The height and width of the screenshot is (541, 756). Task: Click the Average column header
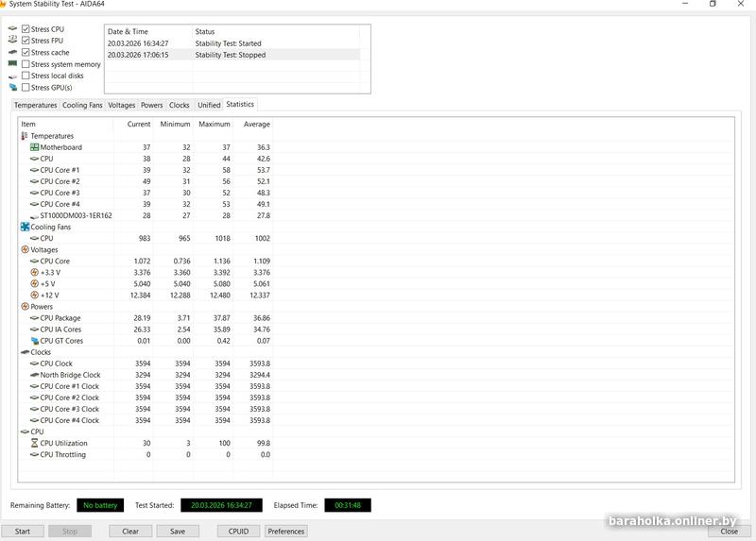point(252,125)
